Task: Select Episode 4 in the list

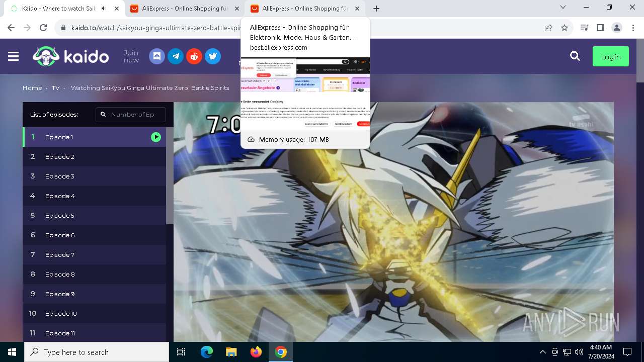Action: click(94, 196)
